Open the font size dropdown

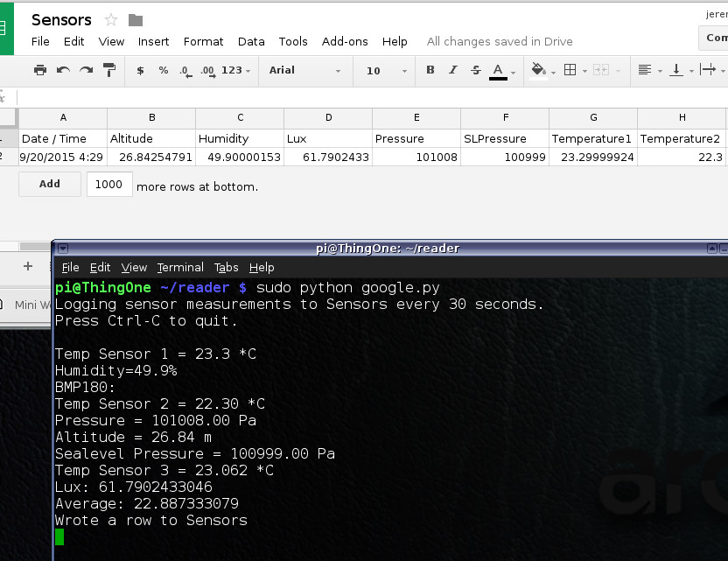[383, 70]
